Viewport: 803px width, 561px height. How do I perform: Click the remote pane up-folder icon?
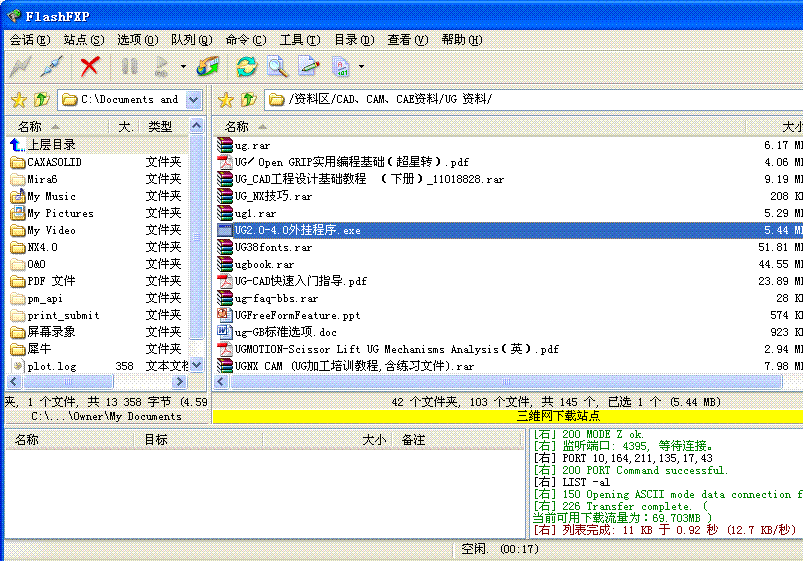[x=248, y=99]
